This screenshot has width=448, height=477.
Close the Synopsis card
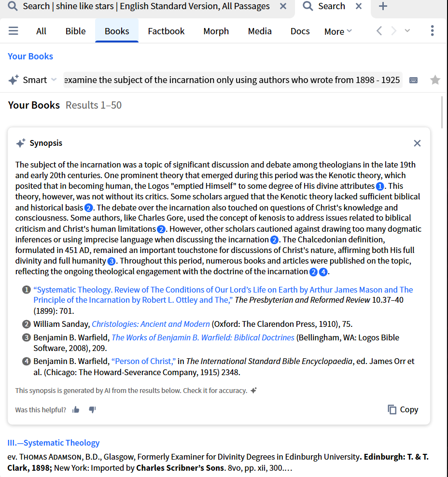pos(417,143)
